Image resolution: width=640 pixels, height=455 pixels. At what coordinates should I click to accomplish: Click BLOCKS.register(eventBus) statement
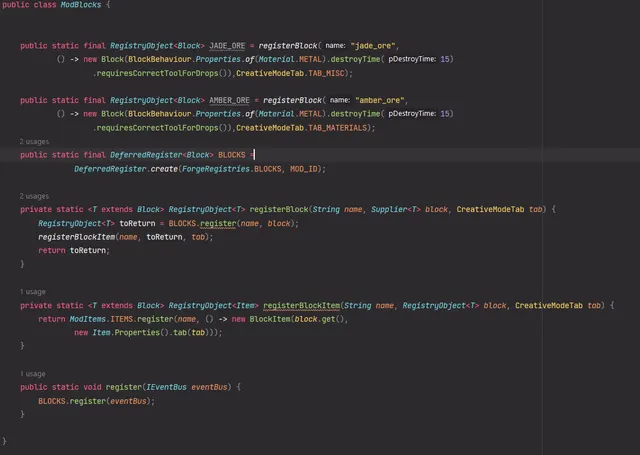pos(97,401)
